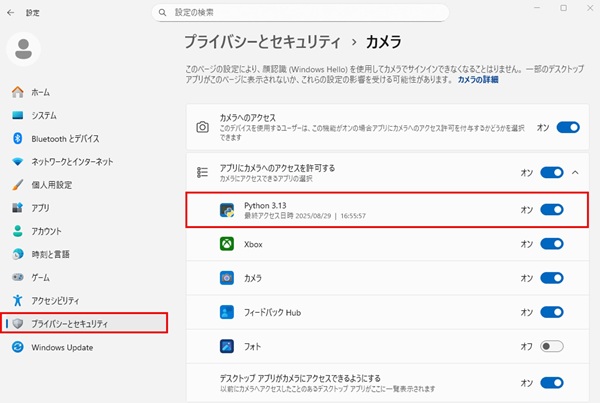Collapse the app camera access list chevron
This screenshot has height=403, width=600.
pos(575,173)
